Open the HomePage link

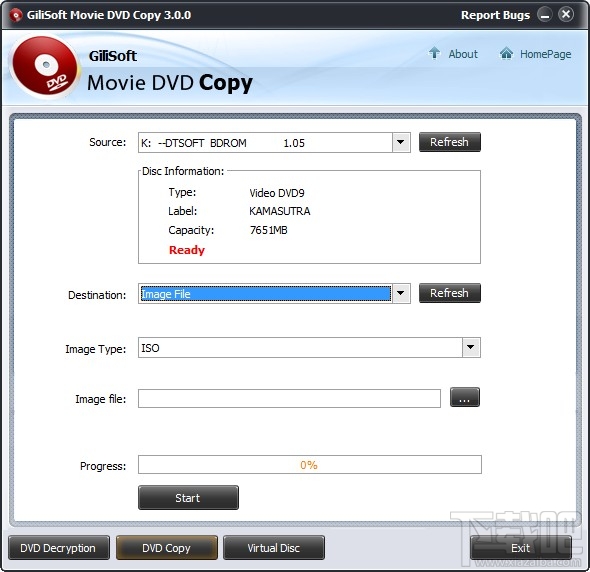[x=545, y=54]
